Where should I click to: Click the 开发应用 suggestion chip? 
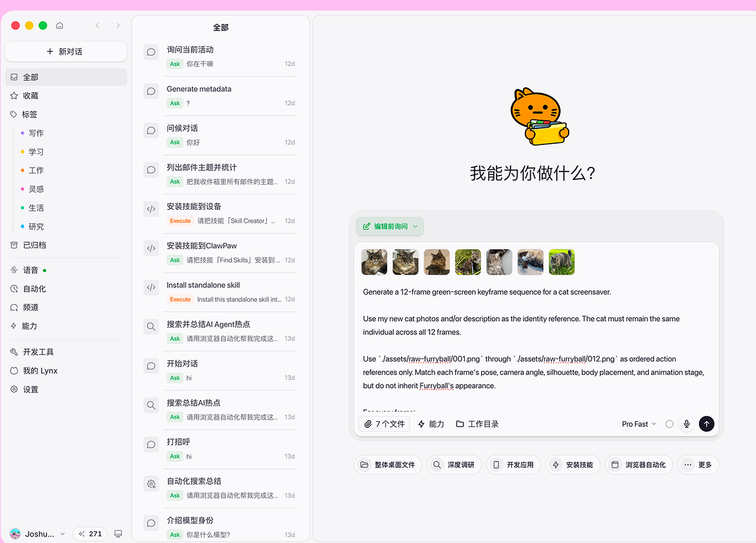click(514, 465)
